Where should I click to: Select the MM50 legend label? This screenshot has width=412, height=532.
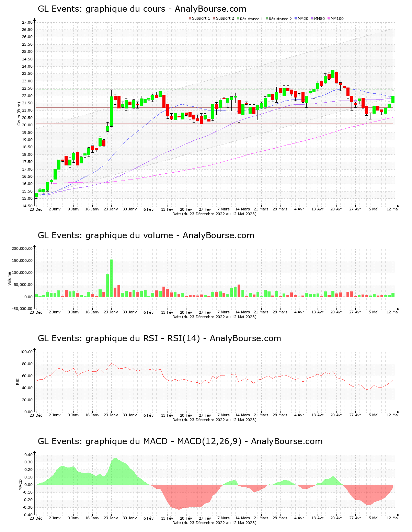[319, 19]
